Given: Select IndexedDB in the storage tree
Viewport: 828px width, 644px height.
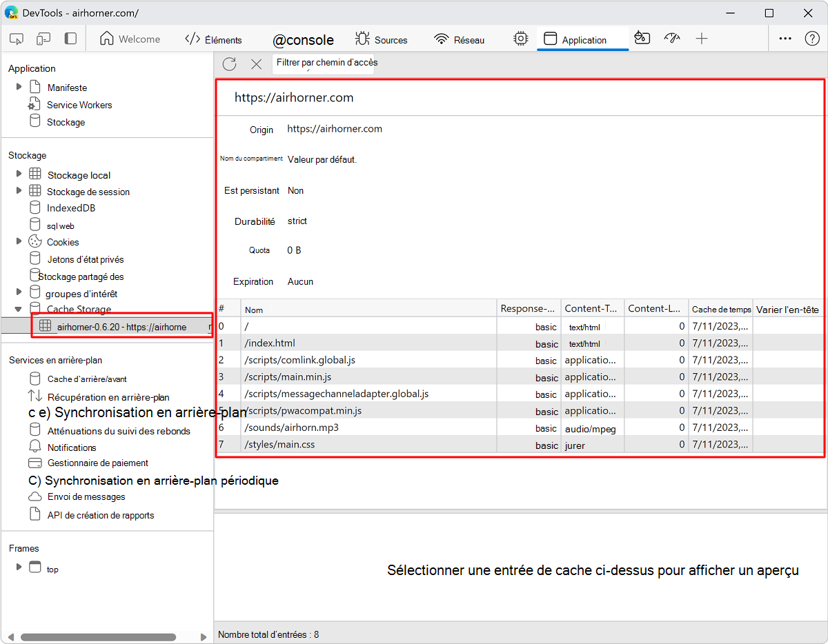Looking at the screenshot, I should [70, 208].
